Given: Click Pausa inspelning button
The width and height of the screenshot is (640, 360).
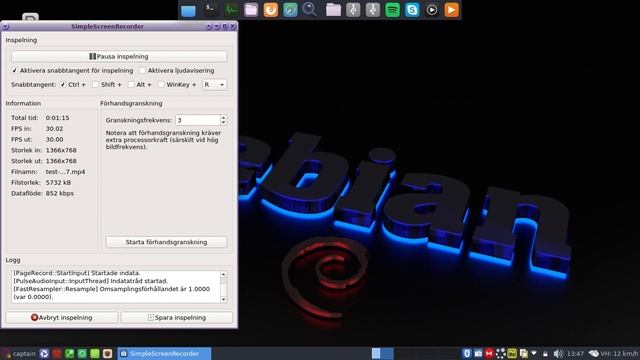Looking at the screenshot, I should [x=119, y=56].
